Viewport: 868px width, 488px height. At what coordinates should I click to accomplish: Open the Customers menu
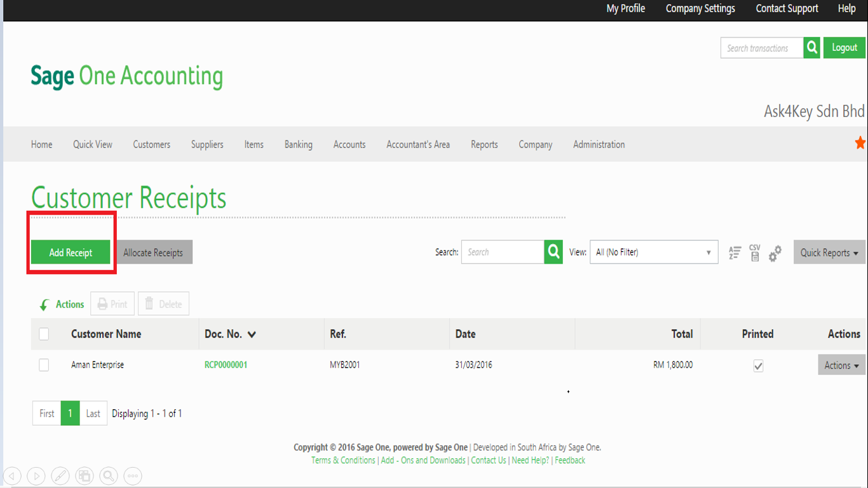(x=152, y=144)
